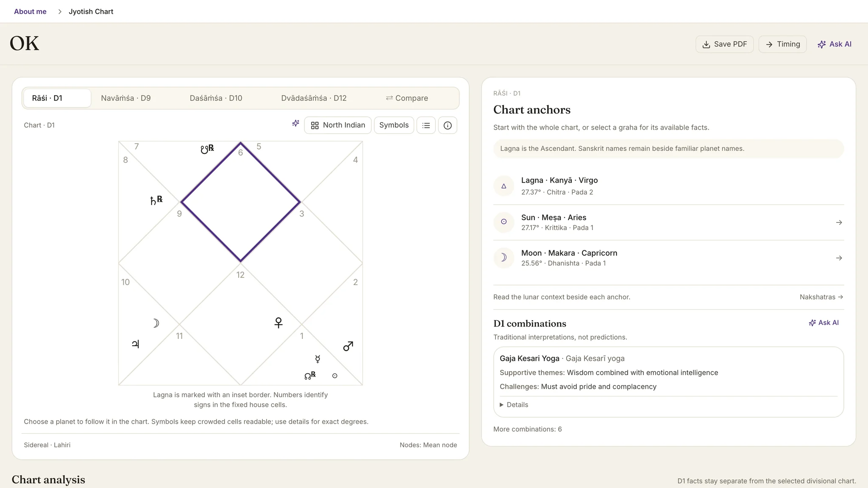
Task: Open the Compare tab
Action: point(407,98)
